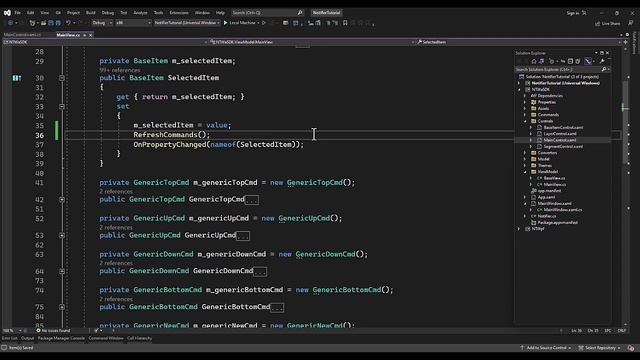Click Switch Views icon in Solution Explorer toolbar

tap(541, 61)
